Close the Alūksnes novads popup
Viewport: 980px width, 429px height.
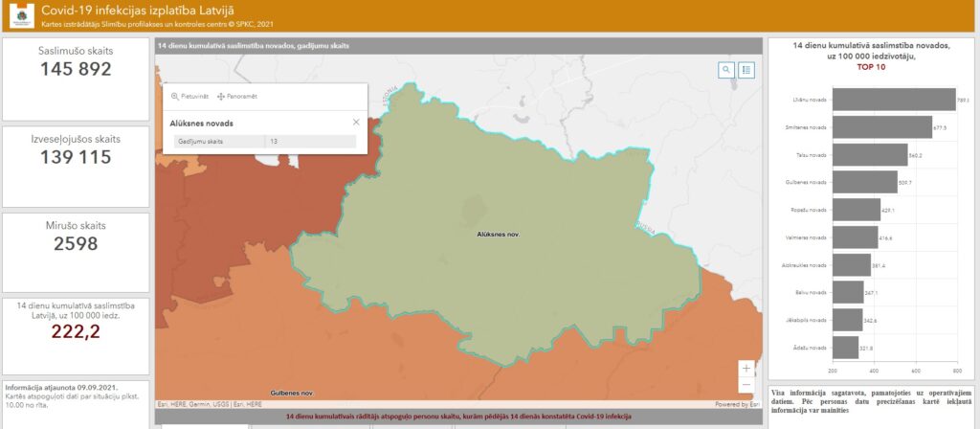point(356,123)
